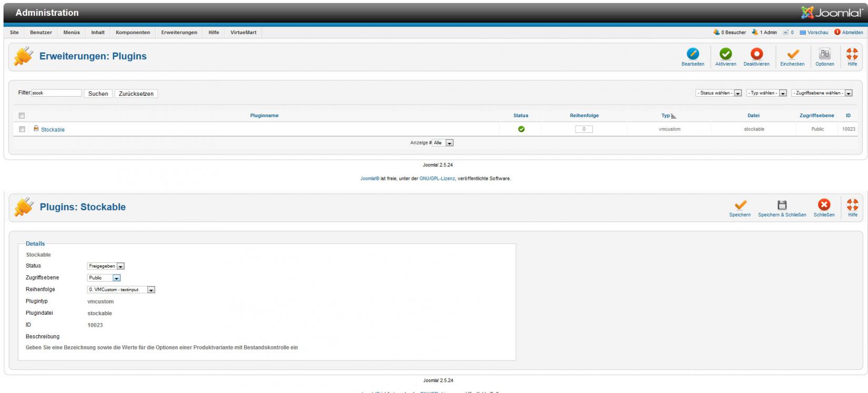
Task: Check the Stockable row checkbox
Action: (22, 129)
